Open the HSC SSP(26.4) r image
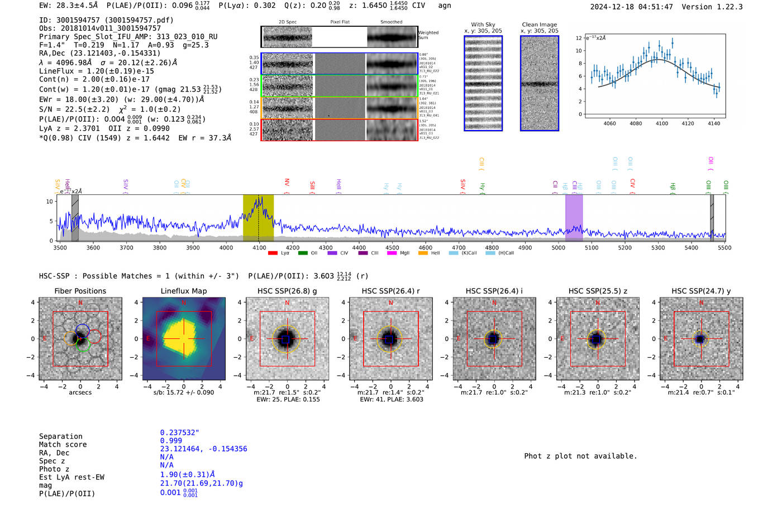This screenshot has height=532, width=782. coord(390,338)
